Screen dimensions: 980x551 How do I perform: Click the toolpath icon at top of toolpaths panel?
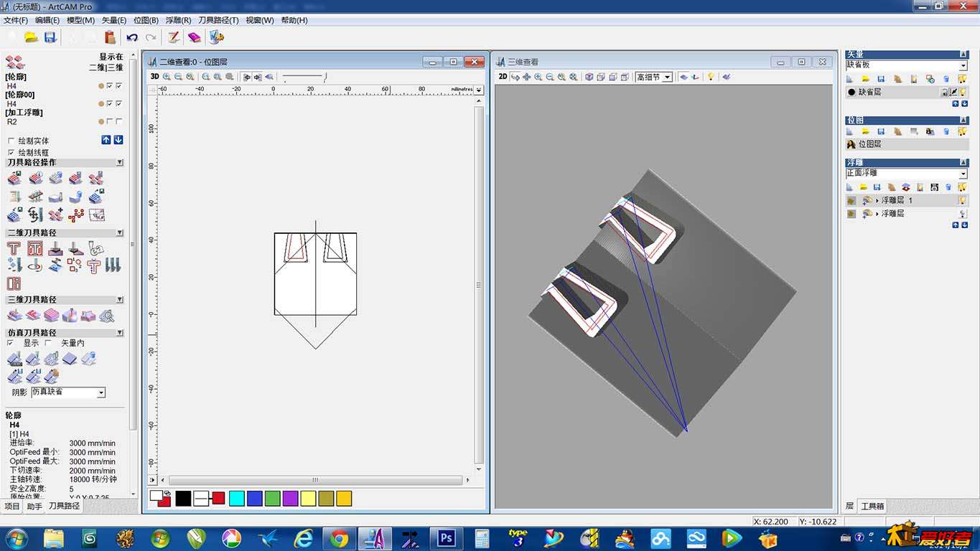coord(14,62)
